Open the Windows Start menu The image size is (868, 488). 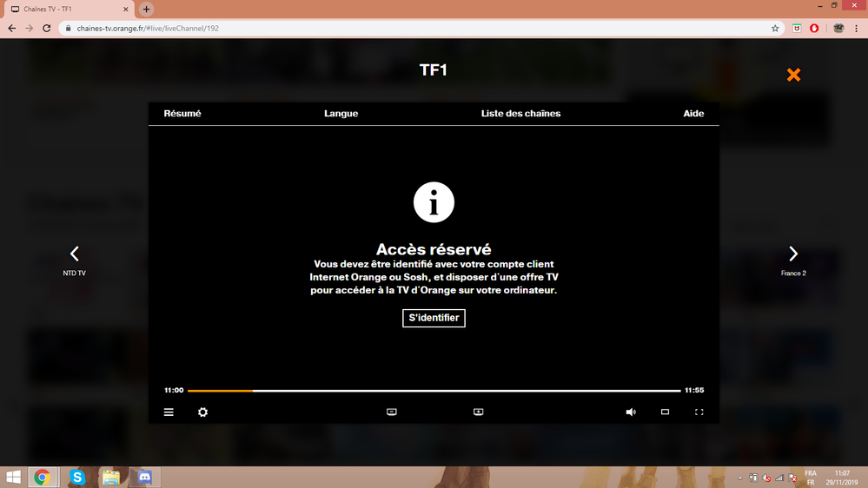(x=13, y=477)
